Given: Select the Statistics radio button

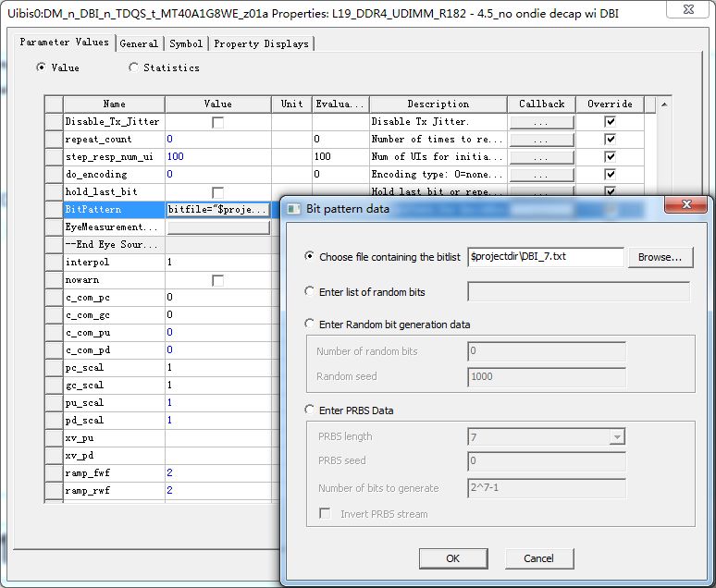Looking at the screenshot, I should coord(133,67).
